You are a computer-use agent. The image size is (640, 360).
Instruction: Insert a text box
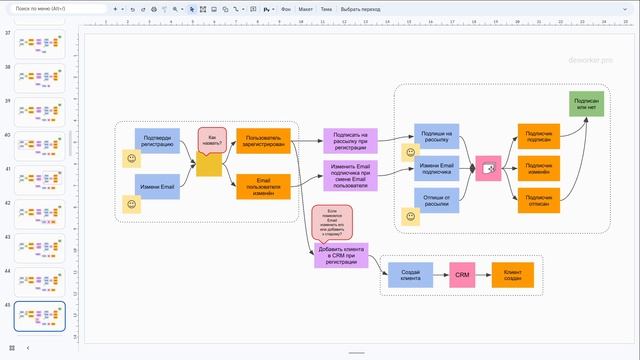(203, 9)
